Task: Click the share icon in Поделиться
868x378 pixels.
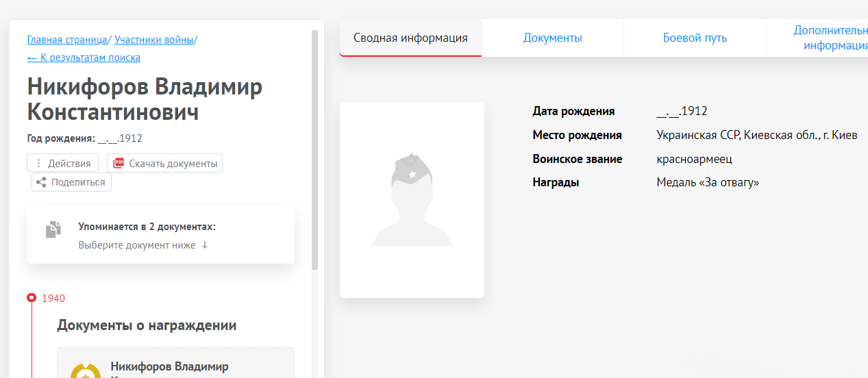Action: coord(41,182)
